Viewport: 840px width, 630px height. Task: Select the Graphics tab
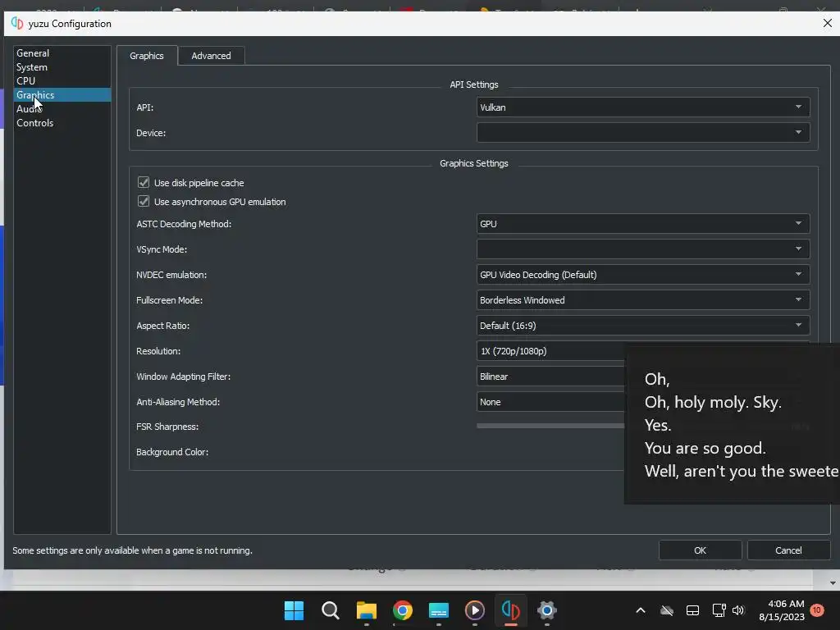click(x=147, y=56)
